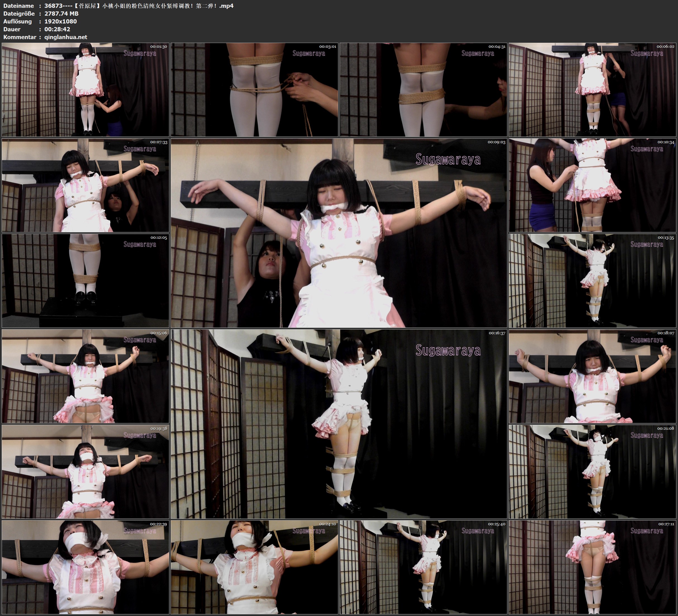Open the last thumbnail at 00:27:11

click(x=593, y=567)
